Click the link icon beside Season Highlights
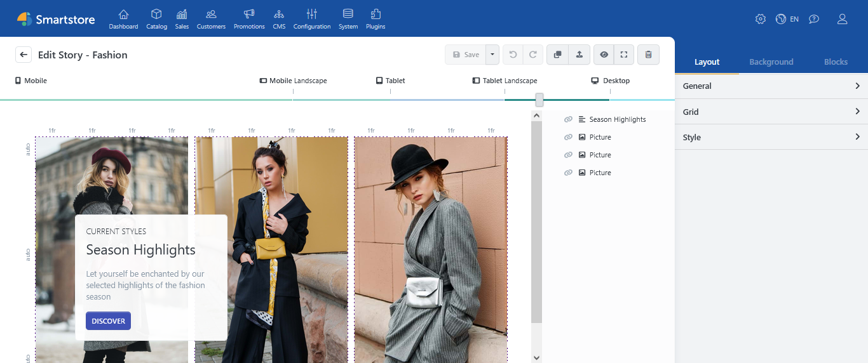The image size is (868, 363). 568,119
